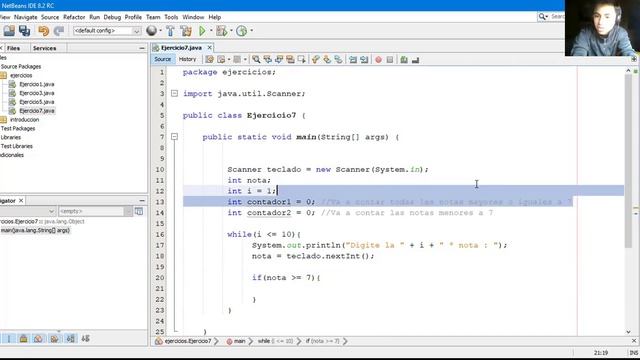Click the Ejercicio7 class icon in breadcrumb
Image resolution: width=640 pixels, height=360 pixels.
tap(158, 341)
